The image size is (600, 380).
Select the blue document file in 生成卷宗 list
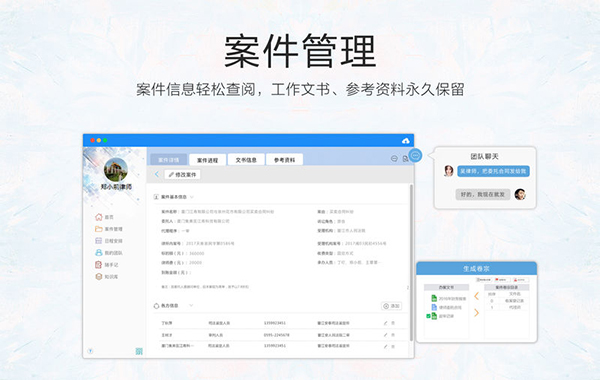pyautogui.click(x=434, y=307)
